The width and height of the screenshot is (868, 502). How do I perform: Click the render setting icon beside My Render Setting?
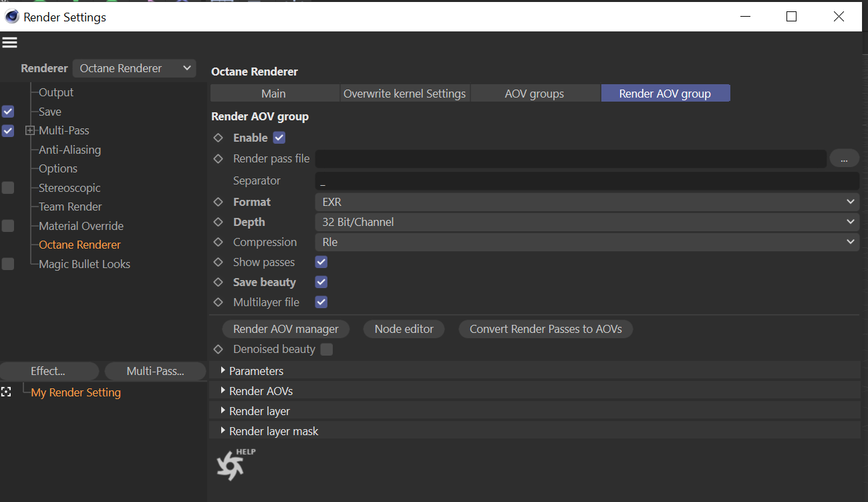(x=7, y=392)
